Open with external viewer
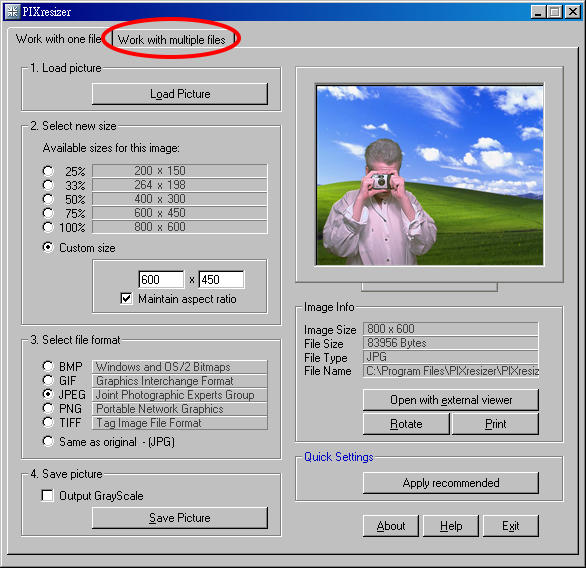The width and height of the screenshot is (586, 568). tap(451, 400)
